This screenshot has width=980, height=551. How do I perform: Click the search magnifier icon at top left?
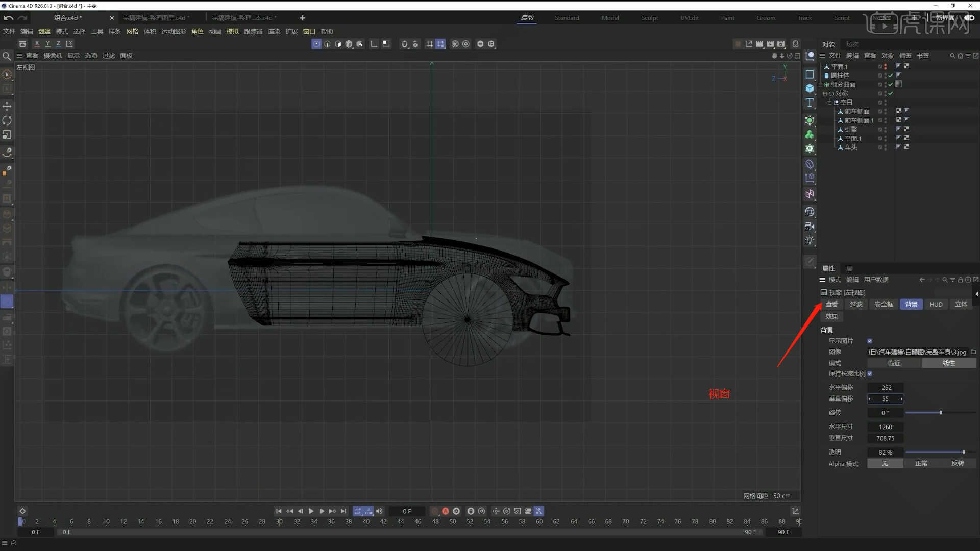[7, 56]
